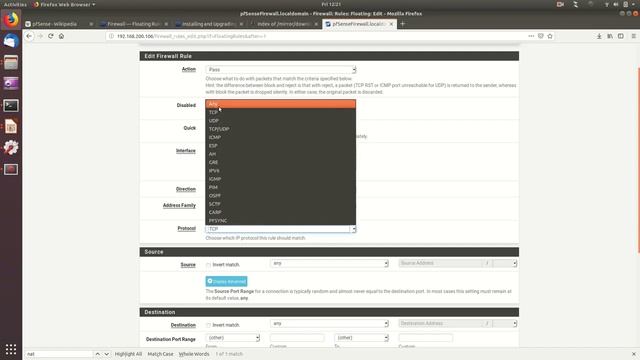Choose IGMP in the protocol list

coord(280,179)
